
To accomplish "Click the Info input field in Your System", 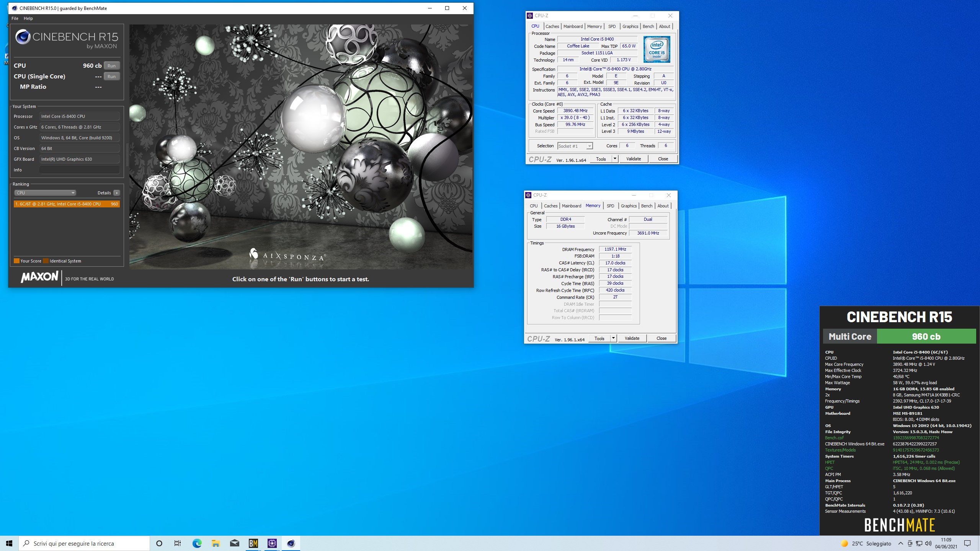I will click(x=80, y=170).
